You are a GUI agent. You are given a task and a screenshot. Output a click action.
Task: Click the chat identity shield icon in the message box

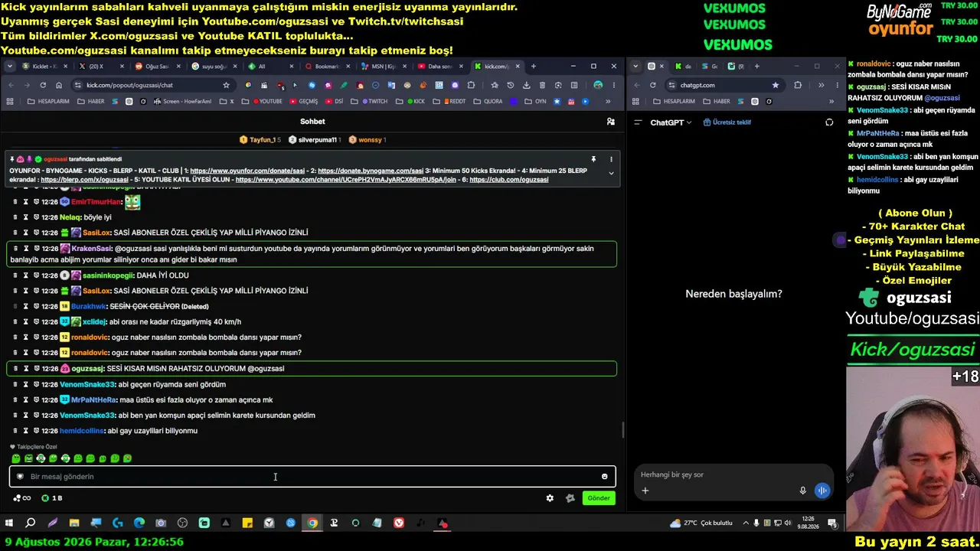point(21,477)
